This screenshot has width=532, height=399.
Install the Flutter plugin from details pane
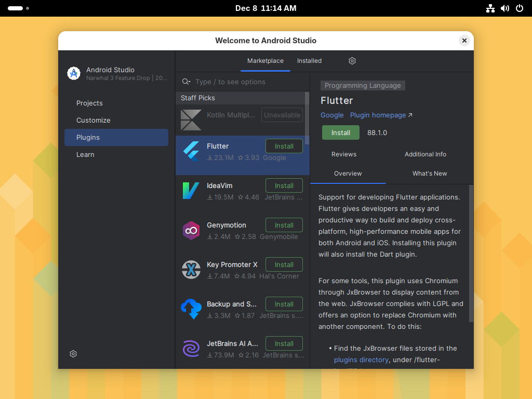coord(340,132)
